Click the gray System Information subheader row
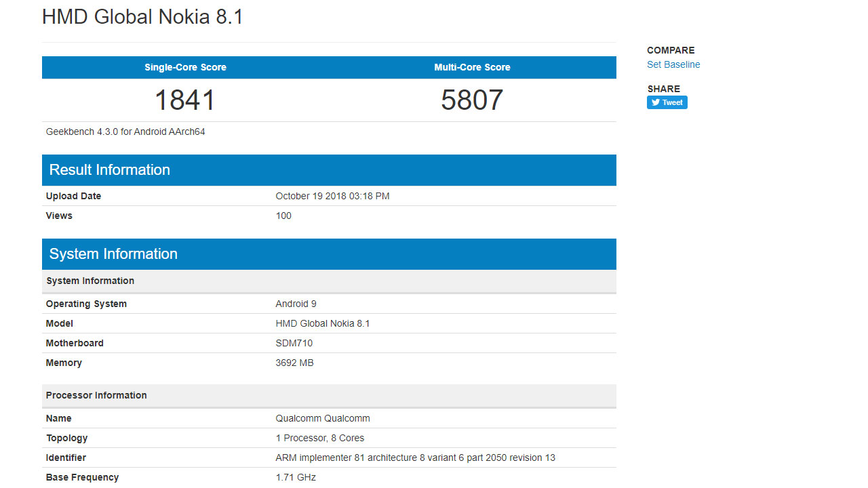 coord(329,281)
